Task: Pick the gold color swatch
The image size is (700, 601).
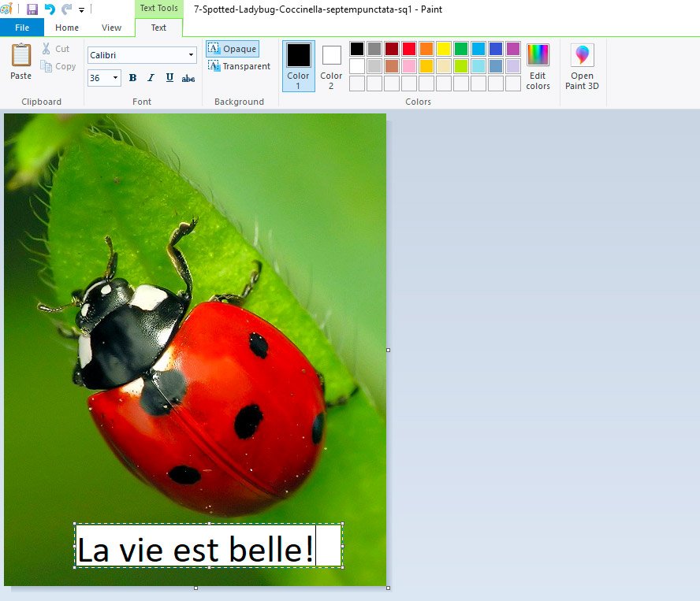Action: click(426, 66)
